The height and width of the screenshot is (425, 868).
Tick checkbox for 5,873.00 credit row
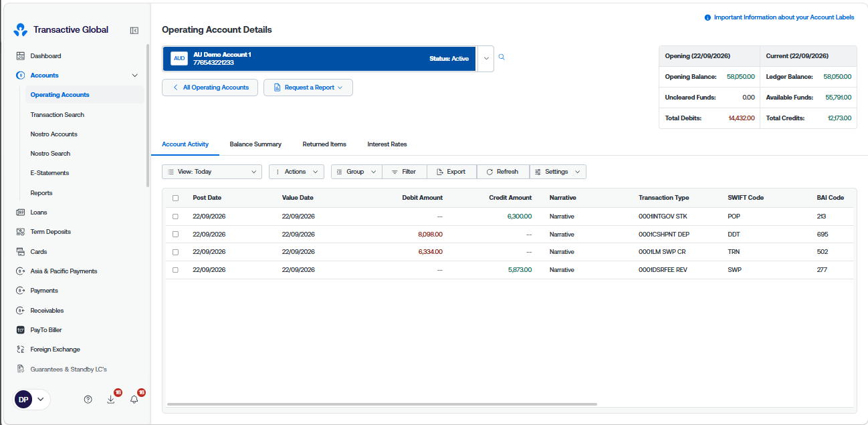(x=176, y=270)
